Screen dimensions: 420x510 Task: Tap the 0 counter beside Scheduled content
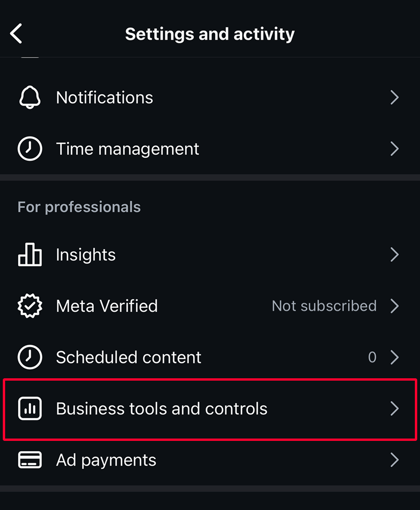372,357
